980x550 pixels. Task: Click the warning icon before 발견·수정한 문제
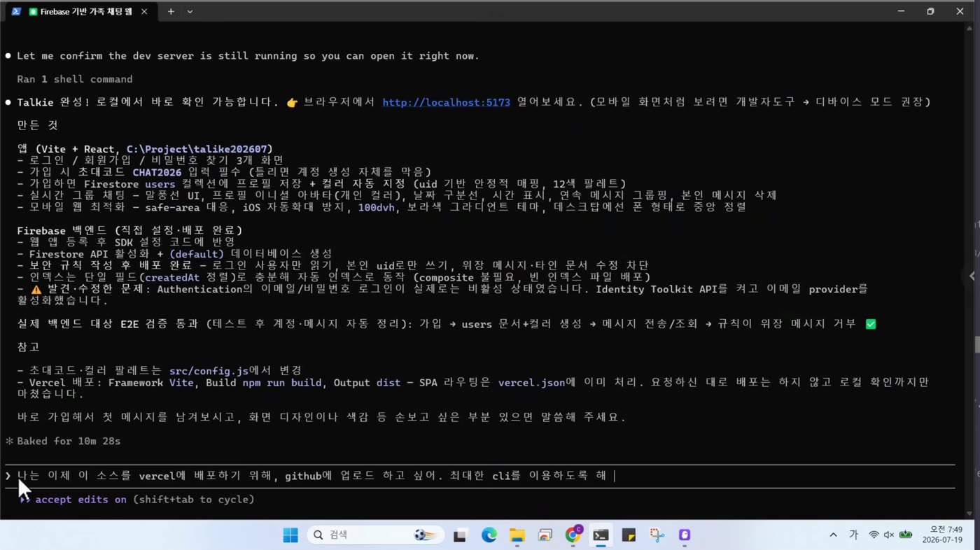(36, 289)
